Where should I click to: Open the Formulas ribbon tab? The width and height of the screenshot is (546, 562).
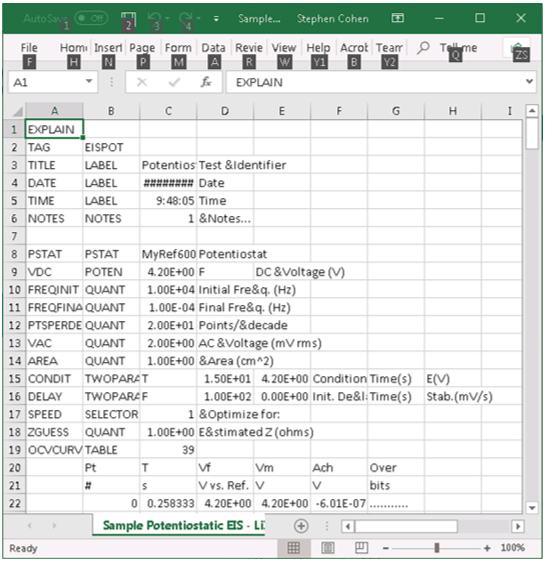coord(178,48)
